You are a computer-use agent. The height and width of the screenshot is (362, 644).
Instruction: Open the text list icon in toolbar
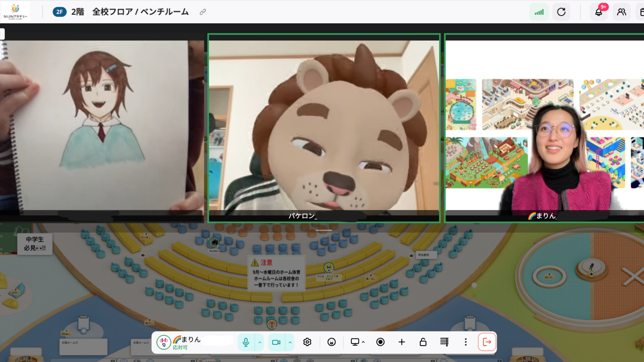pos(444,342)
